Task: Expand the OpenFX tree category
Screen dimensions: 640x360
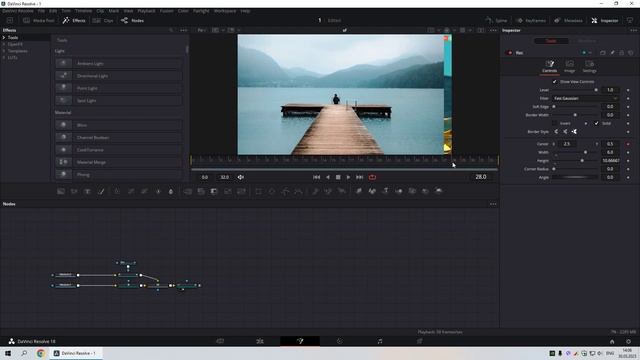Action: 4,44
